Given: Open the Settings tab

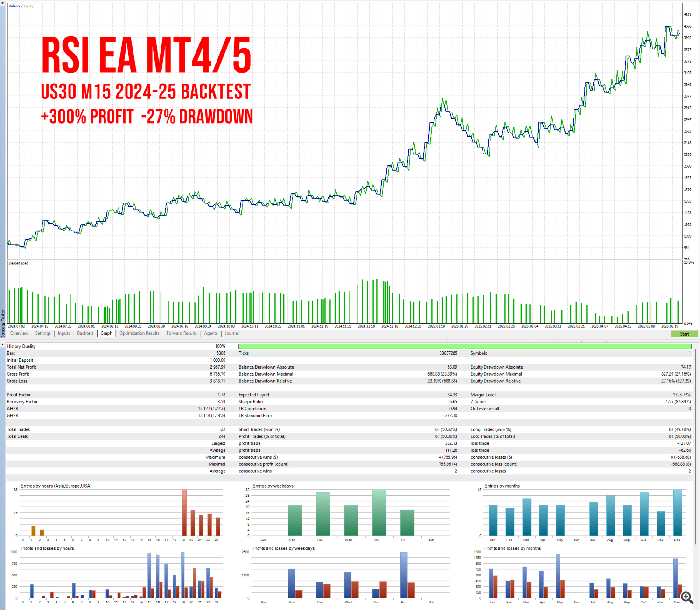Looking at the screenshot, I should (x=43, y=333).
